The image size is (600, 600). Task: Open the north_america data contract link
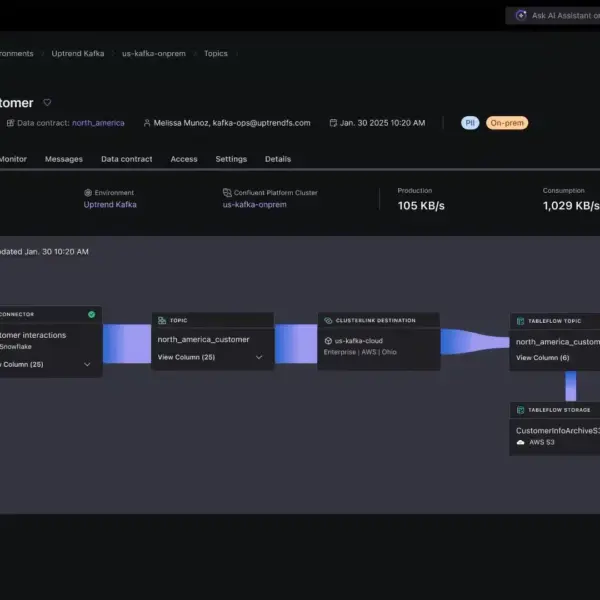[98, 123]
